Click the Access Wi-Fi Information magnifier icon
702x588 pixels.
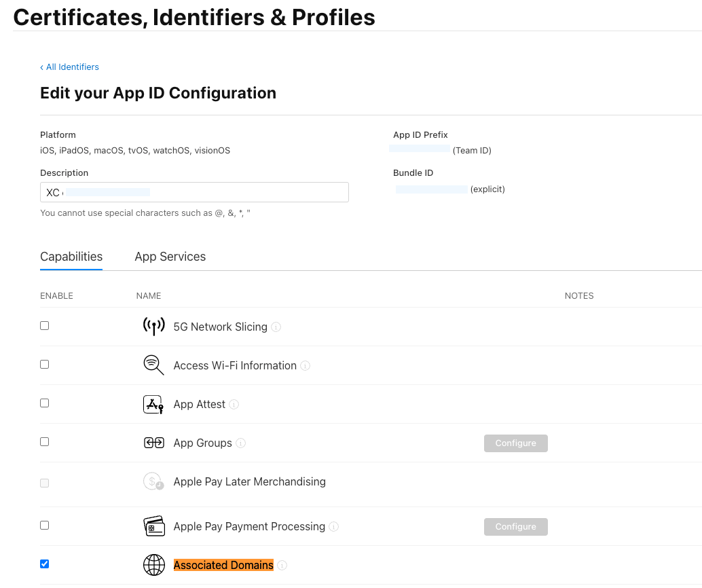coord(153,365)
